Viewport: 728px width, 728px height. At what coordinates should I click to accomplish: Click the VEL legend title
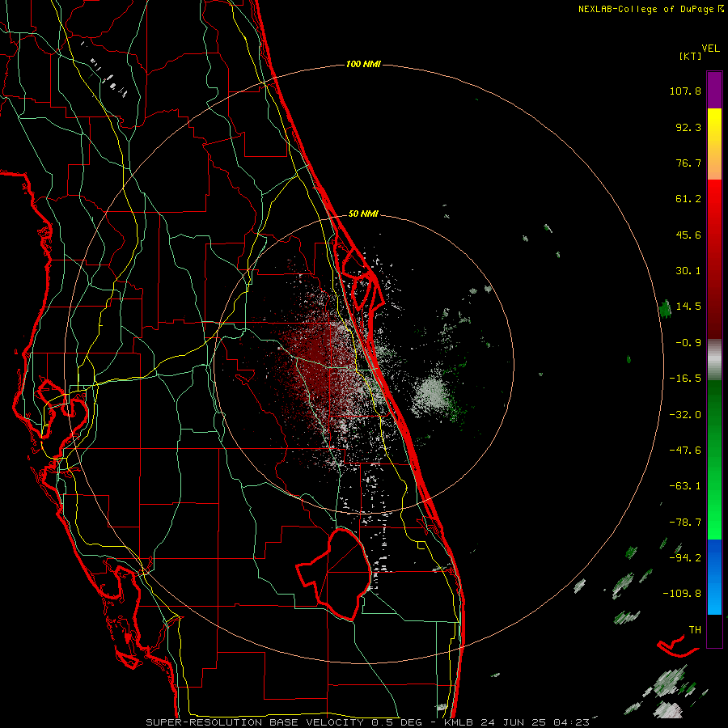710,49
